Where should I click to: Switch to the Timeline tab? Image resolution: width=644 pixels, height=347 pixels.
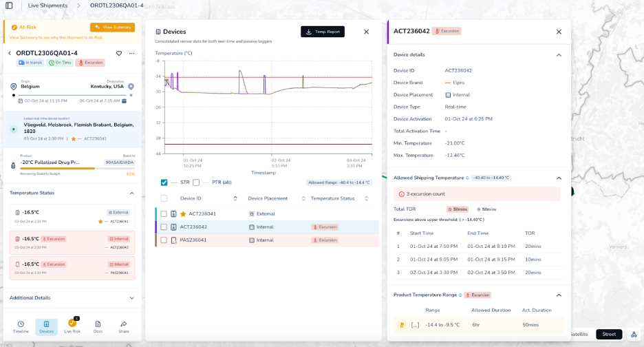(x=21, y=327)
